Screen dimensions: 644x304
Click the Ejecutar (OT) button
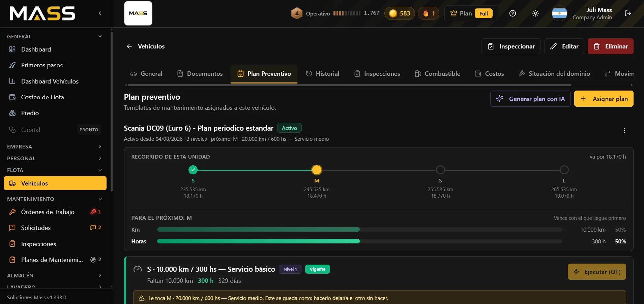point(597,272)
